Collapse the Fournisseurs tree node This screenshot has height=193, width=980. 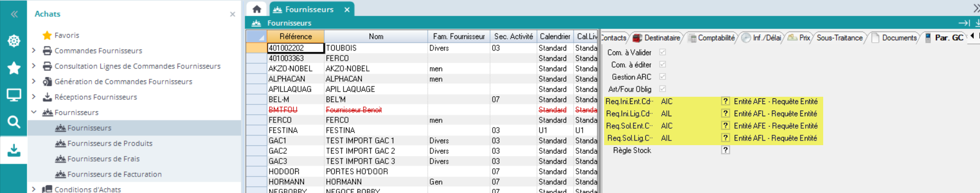click(x=34, y=112)
